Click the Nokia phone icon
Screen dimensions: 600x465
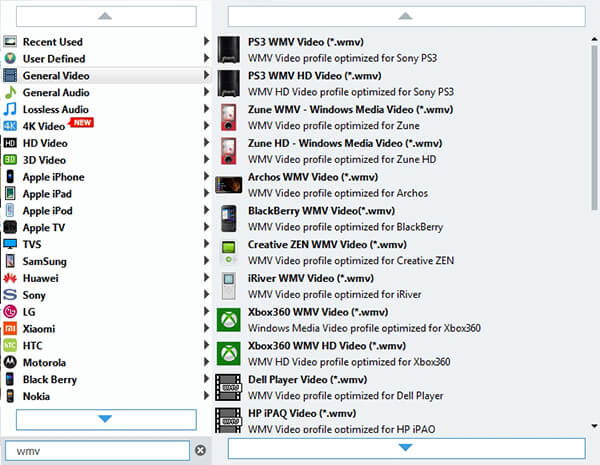(10, 396)
